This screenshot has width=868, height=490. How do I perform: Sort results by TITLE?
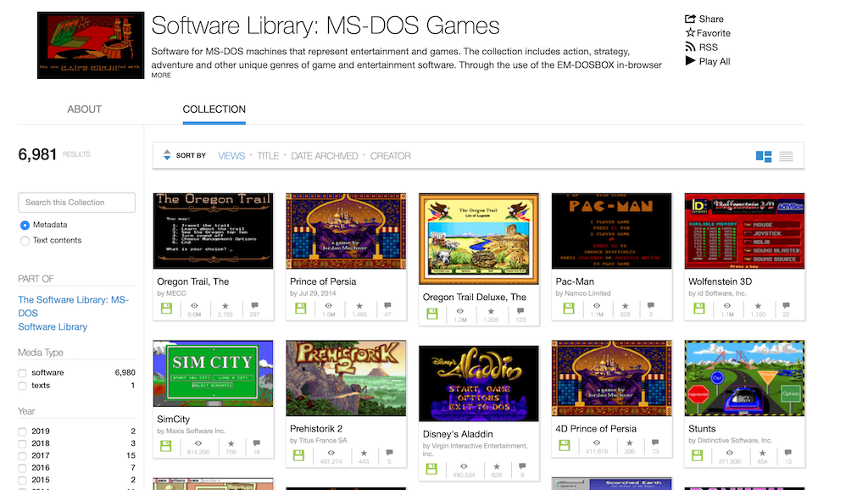pyautogui.click(x=268, y=156)
